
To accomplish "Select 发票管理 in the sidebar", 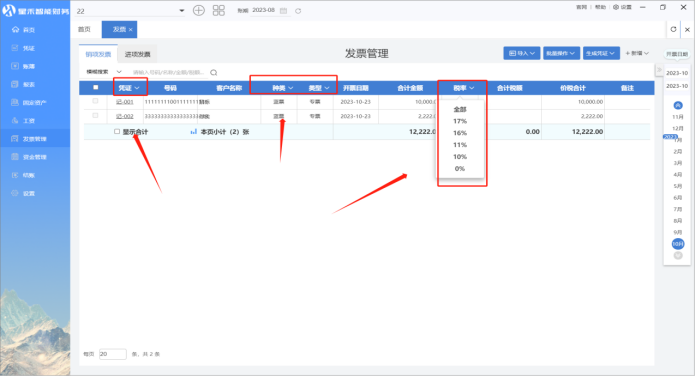I will (35, 139).
